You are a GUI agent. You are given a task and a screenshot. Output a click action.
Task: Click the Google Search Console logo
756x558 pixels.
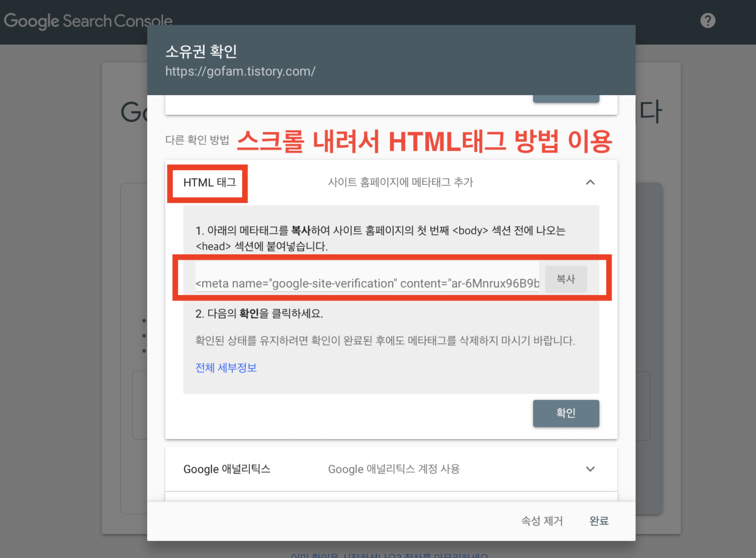tap(88, 21)
